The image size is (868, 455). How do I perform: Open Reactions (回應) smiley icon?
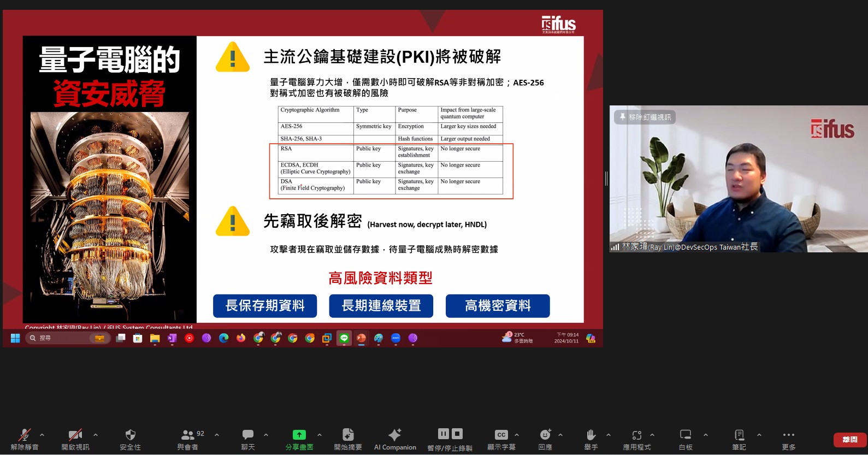click(x=545, y=435)
